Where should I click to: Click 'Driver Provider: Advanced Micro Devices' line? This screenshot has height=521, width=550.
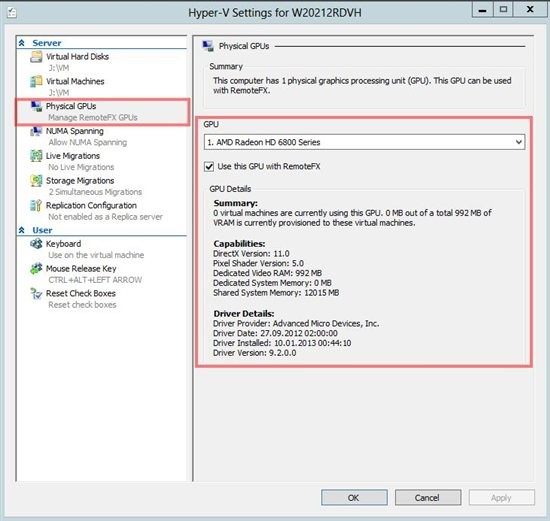296,323
